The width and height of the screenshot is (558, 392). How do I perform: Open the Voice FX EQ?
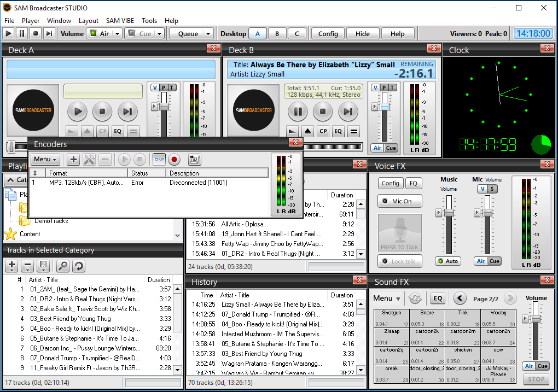[414, 183]
